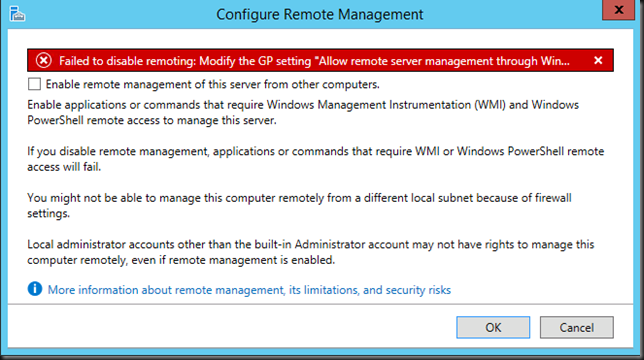
Task: Click the 'Enable remote management of this server' label
Action: coord(212,85)
